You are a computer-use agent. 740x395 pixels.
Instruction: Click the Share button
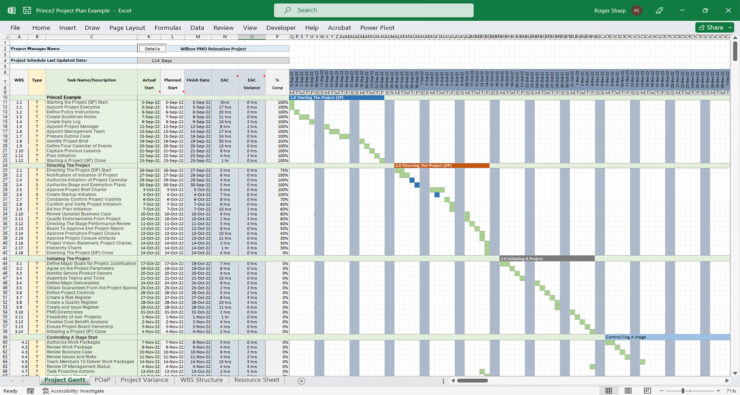(714, 28)
